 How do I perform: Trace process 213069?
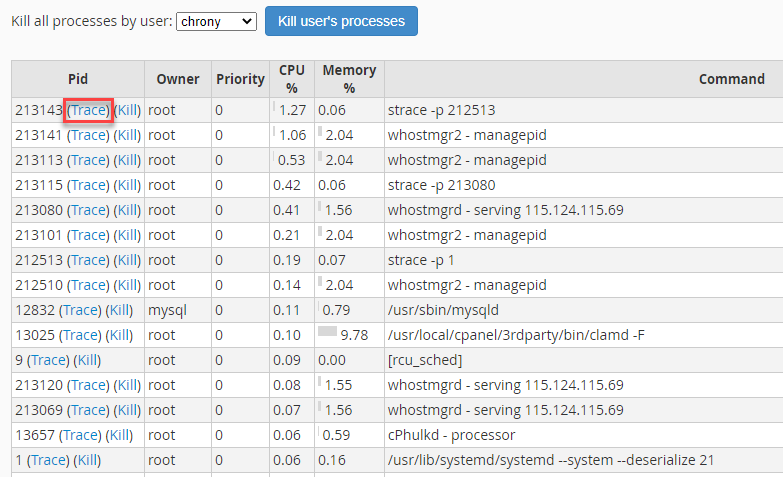point(88,410)
